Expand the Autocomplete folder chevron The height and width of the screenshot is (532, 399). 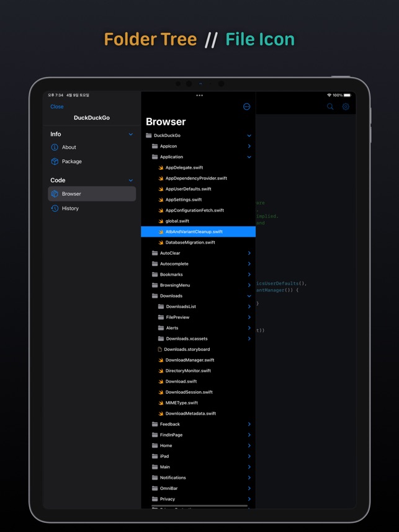coord(249,264)
